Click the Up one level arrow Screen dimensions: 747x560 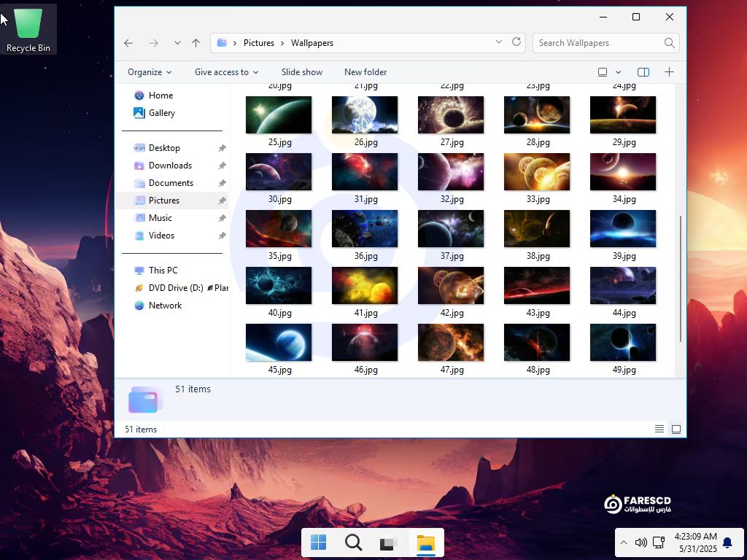coord(196,43)
